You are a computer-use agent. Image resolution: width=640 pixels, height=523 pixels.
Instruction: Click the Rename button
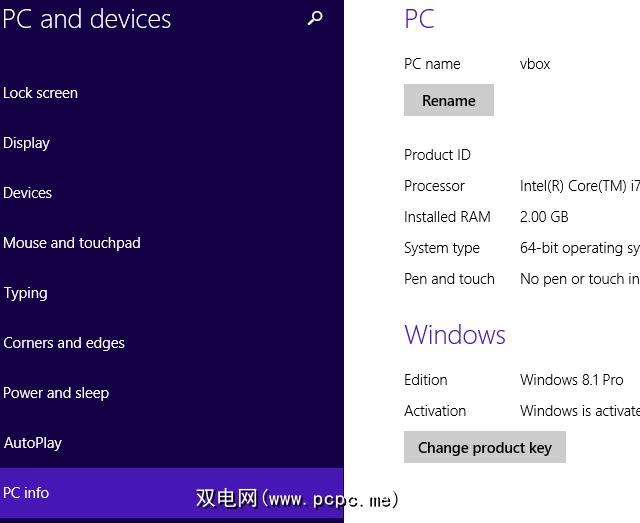[x=449, y=101]
